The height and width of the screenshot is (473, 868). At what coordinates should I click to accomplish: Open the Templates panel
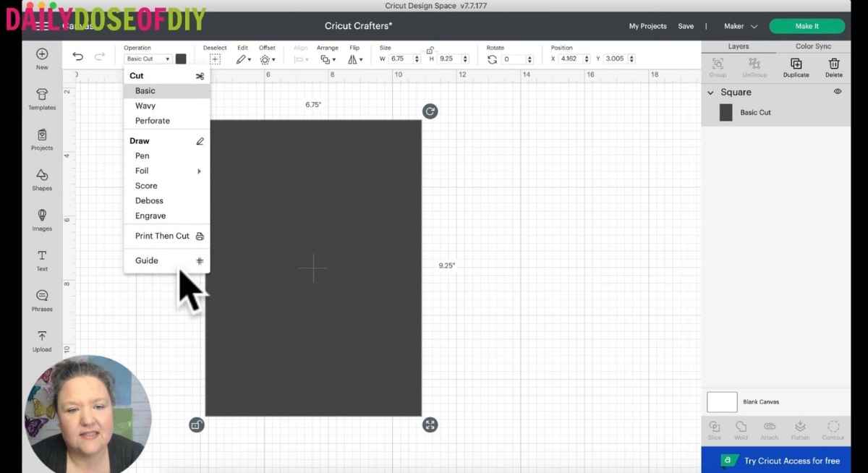pyautogui.click(x=41, y=100)
